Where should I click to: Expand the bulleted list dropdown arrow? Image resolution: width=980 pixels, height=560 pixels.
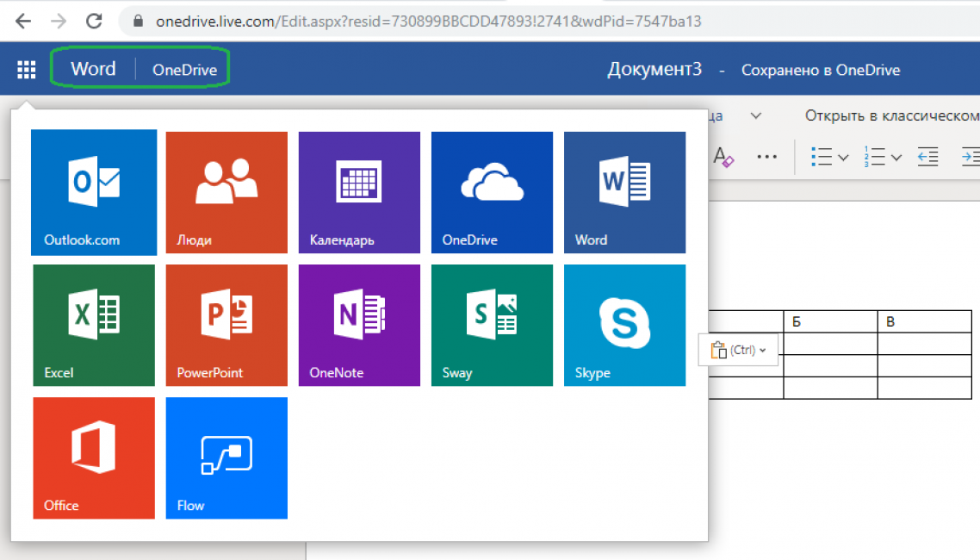click(x=843, y=158)
